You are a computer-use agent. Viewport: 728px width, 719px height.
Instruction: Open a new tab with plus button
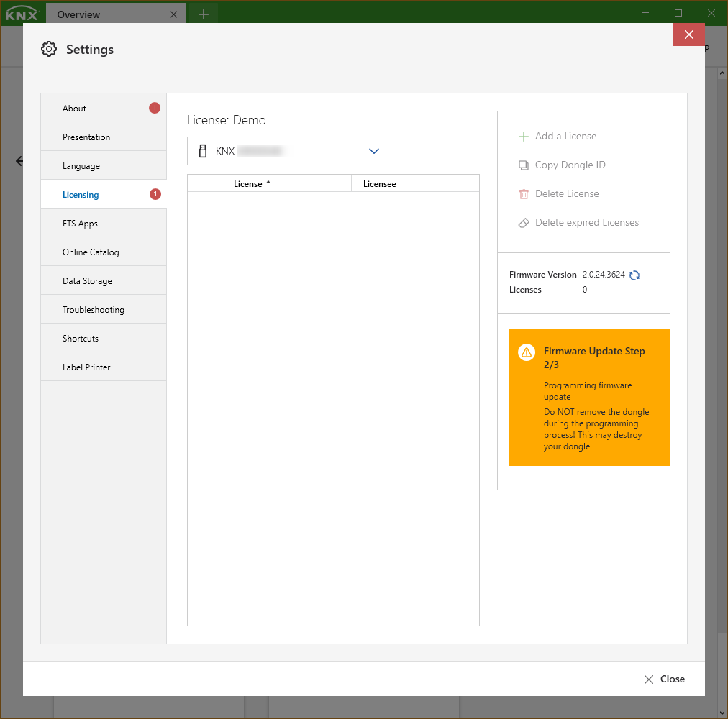point(204,14)
